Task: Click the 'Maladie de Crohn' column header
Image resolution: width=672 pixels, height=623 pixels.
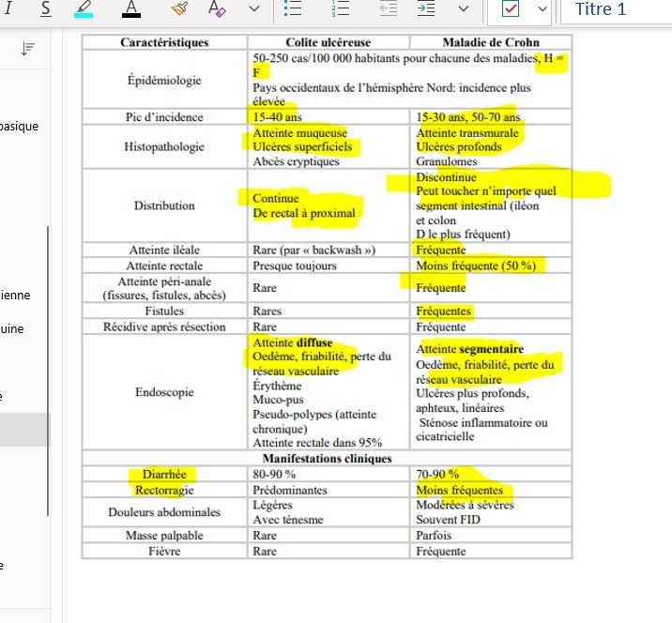Action: coord(491,42)
